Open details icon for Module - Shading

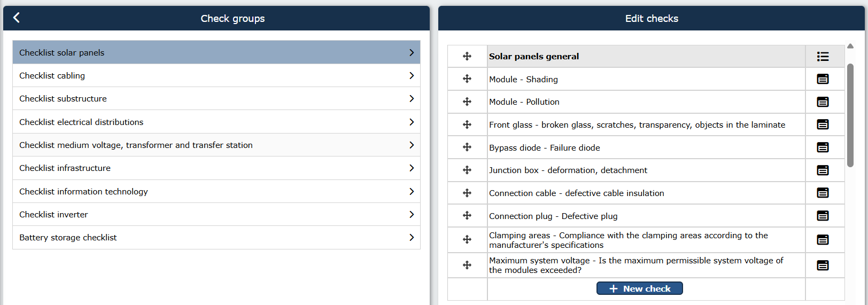click(x=823, y=79)
